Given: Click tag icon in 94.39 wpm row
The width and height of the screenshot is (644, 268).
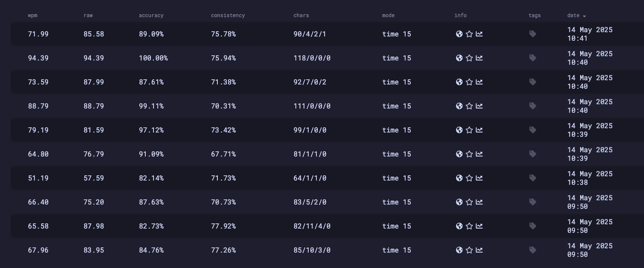Looking at the screenshot, I should pyautogui.click(x=533, y=58).
